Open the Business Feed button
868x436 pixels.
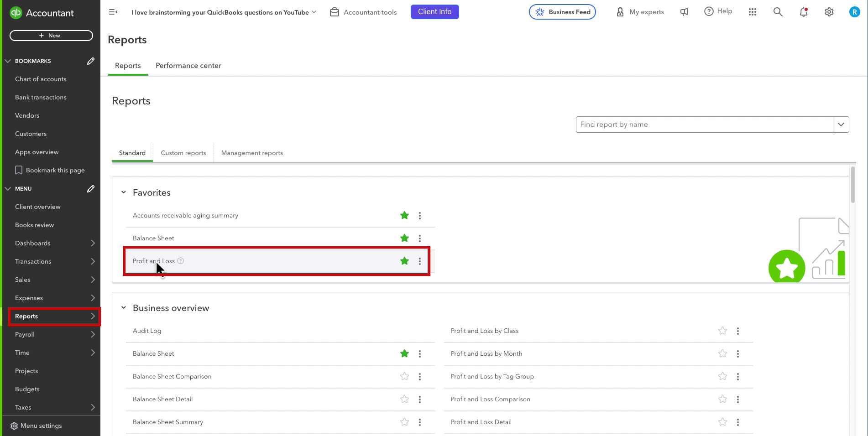562,12
